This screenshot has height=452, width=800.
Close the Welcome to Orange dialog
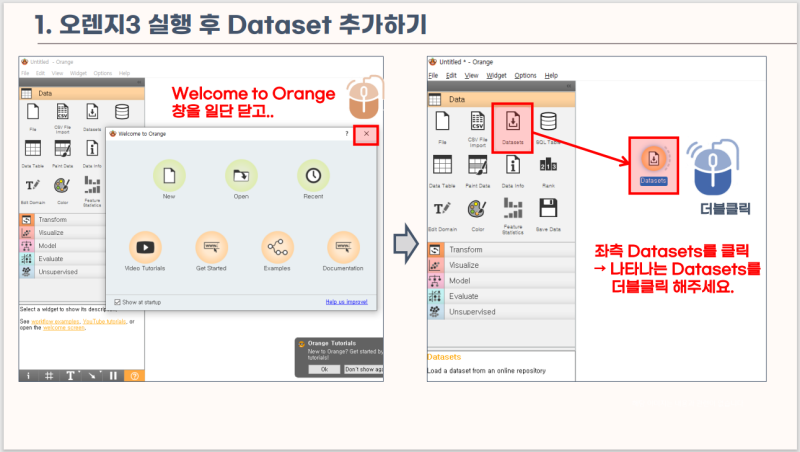(x=366, y=134)
